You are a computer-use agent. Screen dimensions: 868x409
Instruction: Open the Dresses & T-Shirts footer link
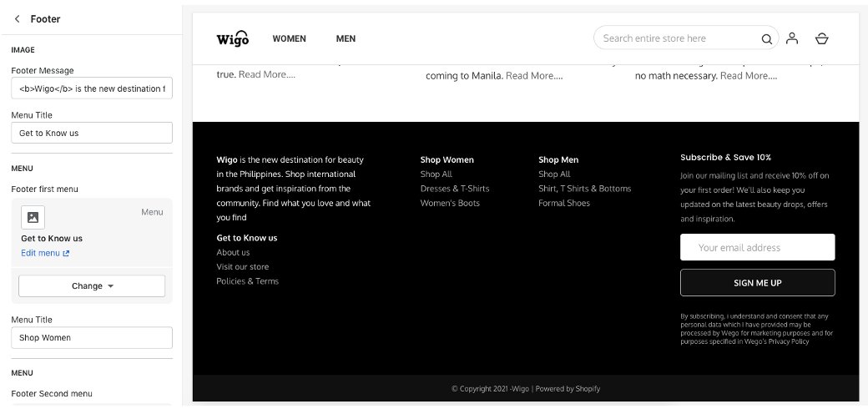click(454, 189)
